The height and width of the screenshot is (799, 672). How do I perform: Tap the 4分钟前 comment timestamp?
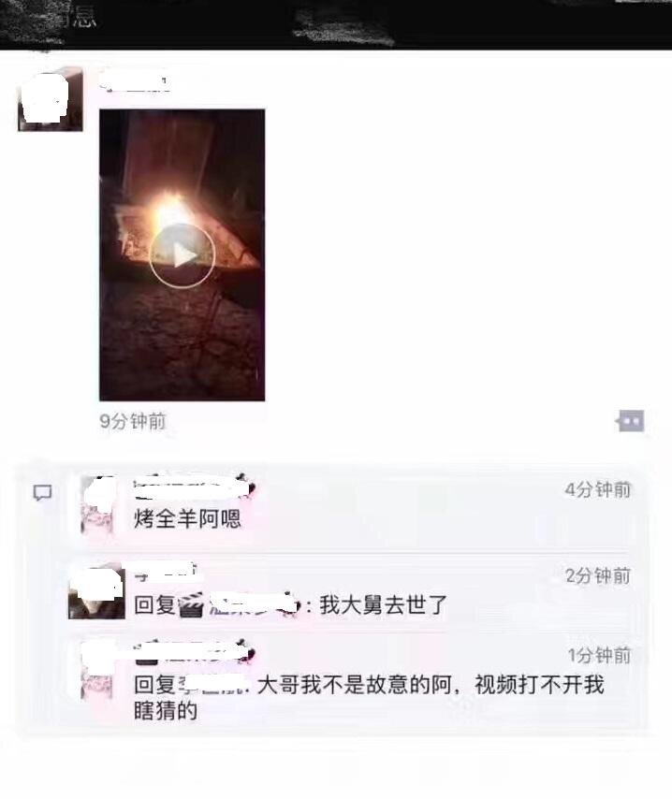pyautogui.click(x=598, y=489)
